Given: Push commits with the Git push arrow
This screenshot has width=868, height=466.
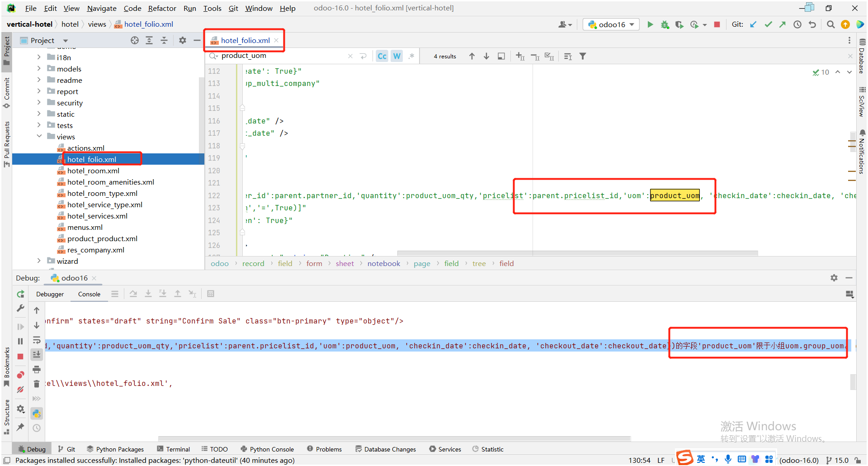Looking at the screenshot, I should 783,24.
